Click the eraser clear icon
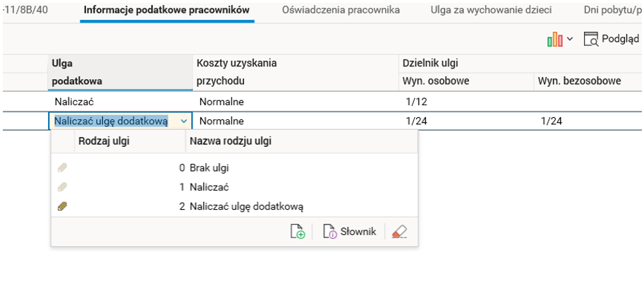The height and width of the screenshot is (298, 644). click(x=399, y=232)
